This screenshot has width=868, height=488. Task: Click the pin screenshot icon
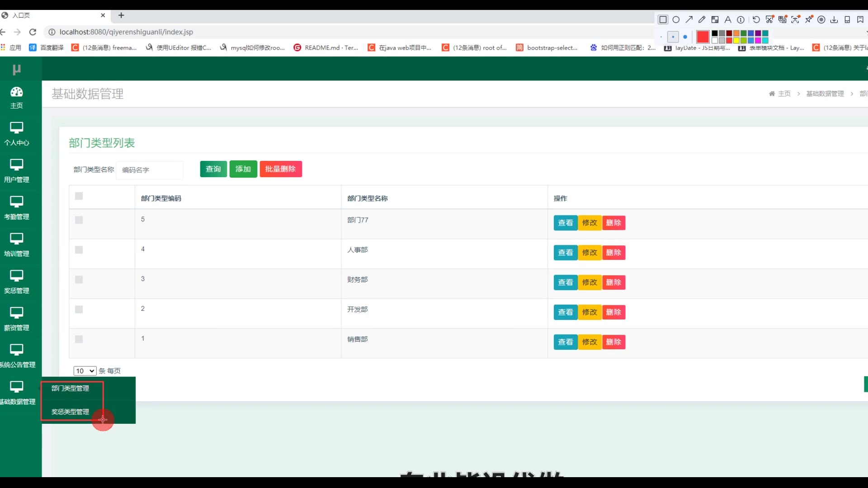point(808,19)
